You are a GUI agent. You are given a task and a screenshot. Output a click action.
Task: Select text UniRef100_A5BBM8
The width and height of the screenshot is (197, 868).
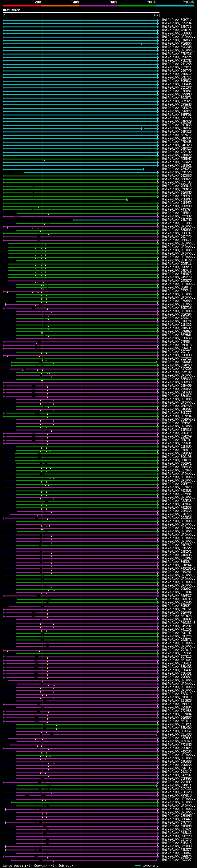[x=176, y=199]
